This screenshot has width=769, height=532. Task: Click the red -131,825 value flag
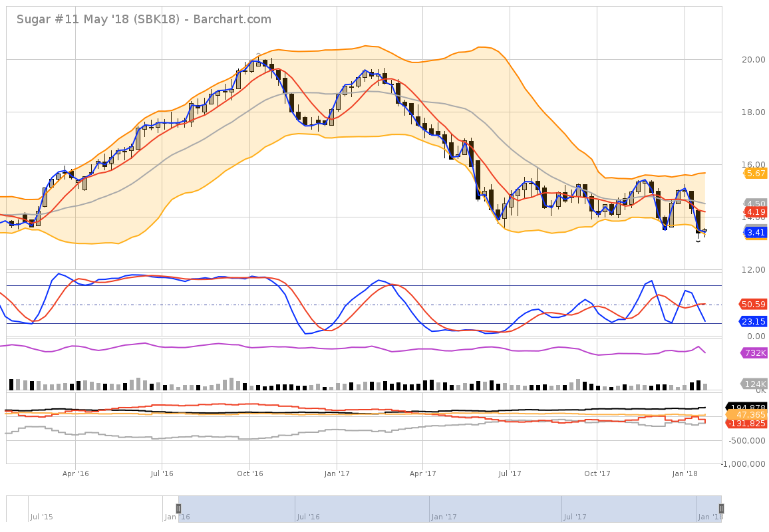click(x=746, y=423)
